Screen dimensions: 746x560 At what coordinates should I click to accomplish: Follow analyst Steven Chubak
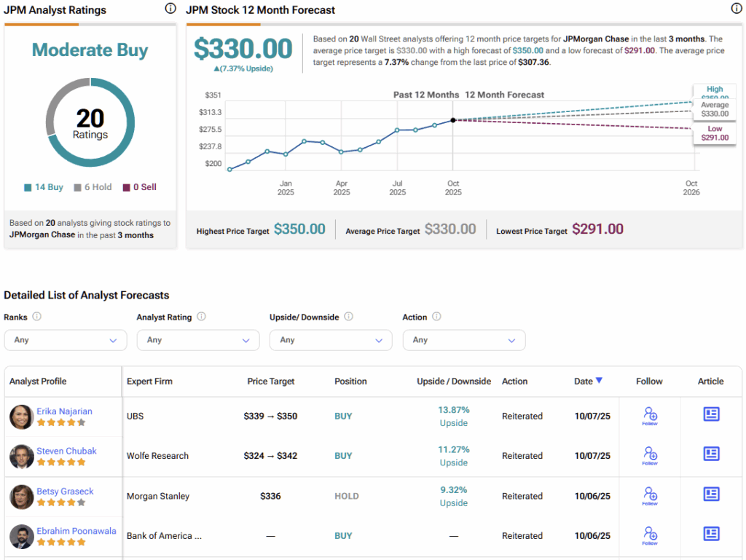pos(650,455)
